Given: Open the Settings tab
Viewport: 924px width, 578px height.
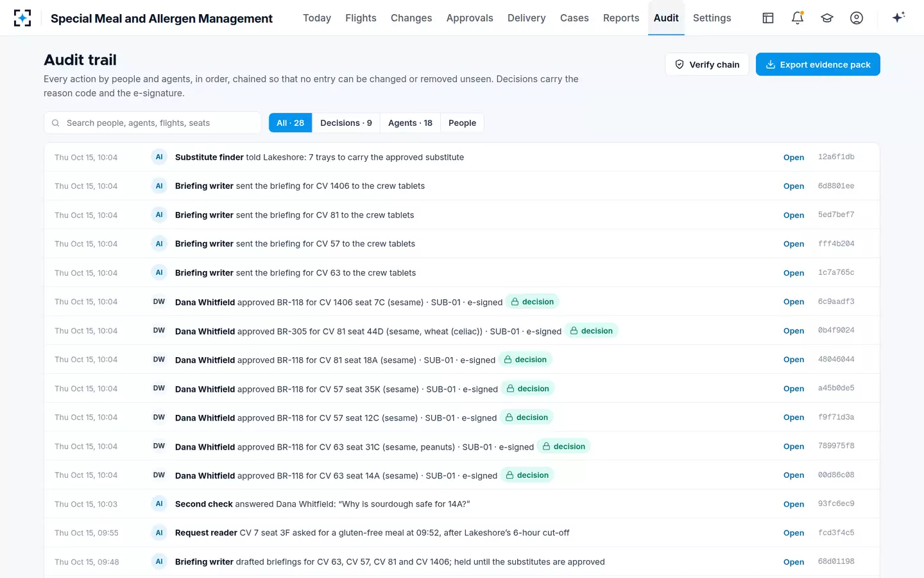Looking at the screenshot, I should click(x=712, y=18).
